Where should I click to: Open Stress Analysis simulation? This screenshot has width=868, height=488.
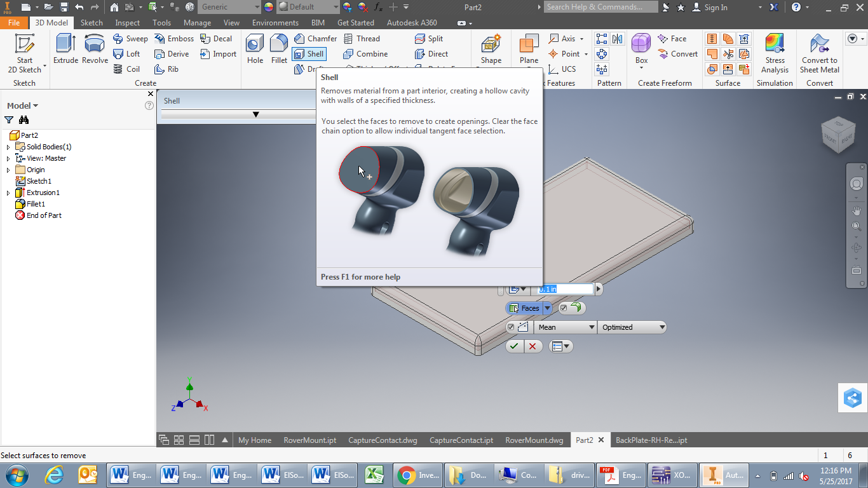775,53
